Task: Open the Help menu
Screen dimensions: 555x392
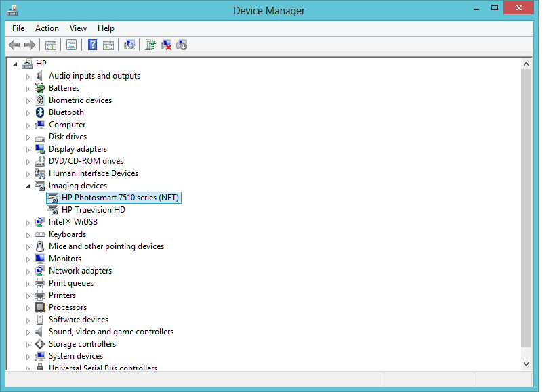Action: coord(106,28)
